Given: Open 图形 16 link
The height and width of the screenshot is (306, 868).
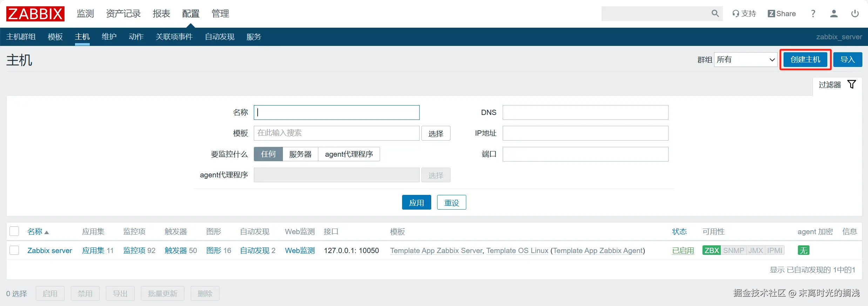Looking at the screenshot, I should click(x=213, y=250).
